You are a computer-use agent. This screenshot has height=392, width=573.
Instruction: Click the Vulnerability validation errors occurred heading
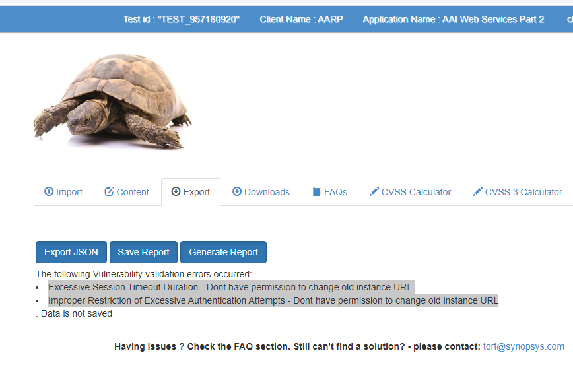144,274
